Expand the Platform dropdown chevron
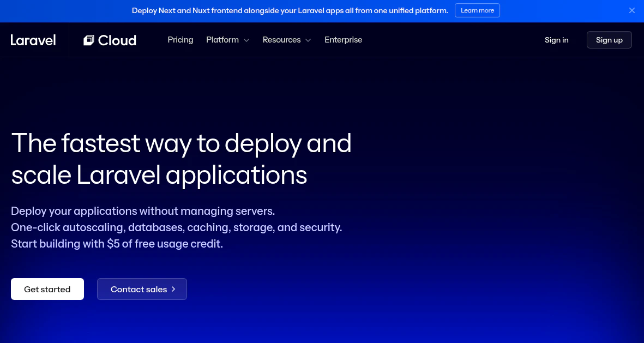Image resolution: width=644 pixels, height=343 pixels. point(246,40)
